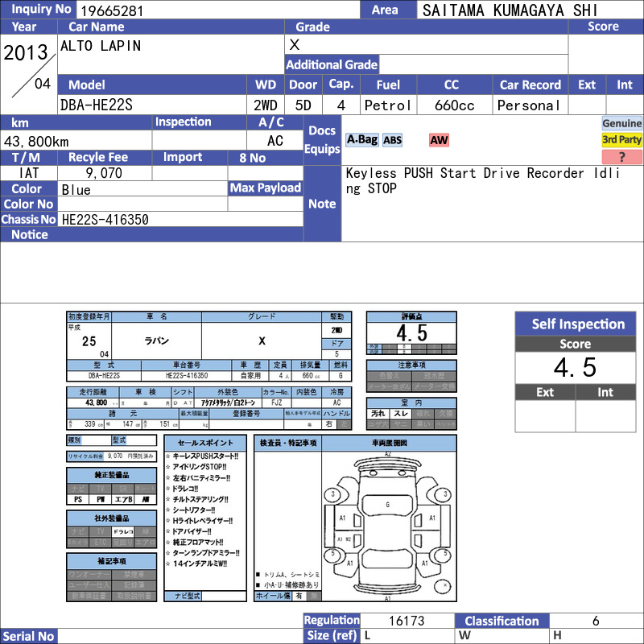Click the Size (ref) L field

coord(407,636)
